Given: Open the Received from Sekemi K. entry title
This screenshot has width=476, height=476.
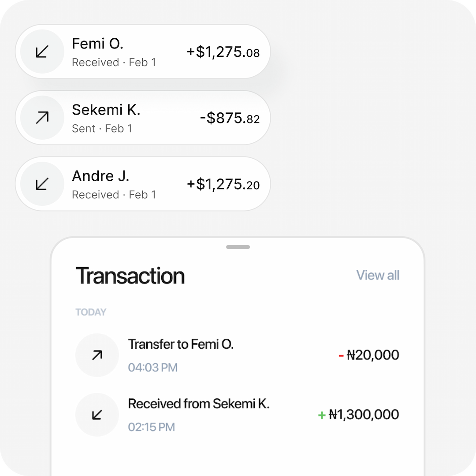Looking at the screenshot, I should click(198, 404).
